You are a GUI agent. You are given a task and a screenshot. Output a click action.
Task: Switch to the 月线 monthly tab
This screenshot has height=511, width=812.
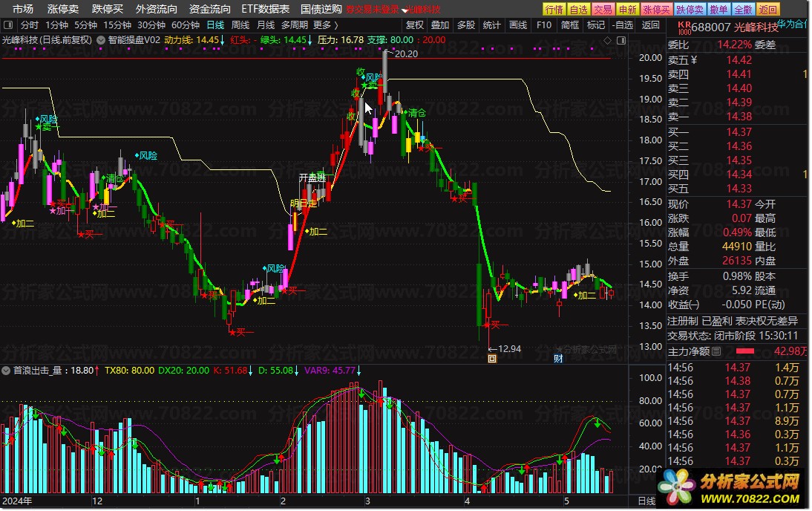(x=266, y=25)
